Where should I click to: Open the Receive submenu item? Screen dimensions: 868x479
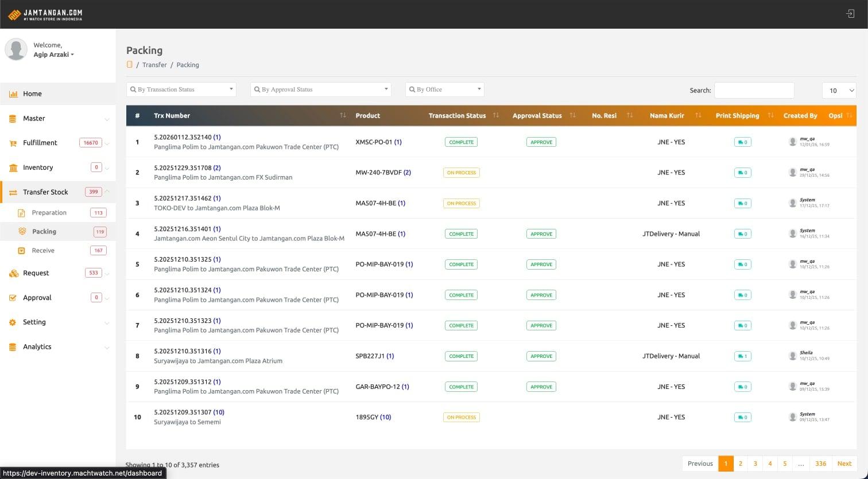point(57,251)
